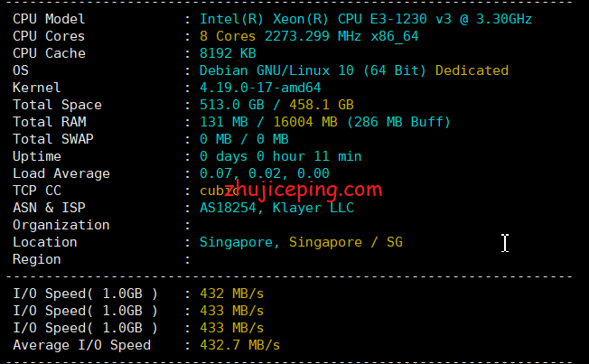Viewport: 589px width, 364px height.
Task: Click the CPU Cache value 8192 KB
Action: [x=228, y=53]
